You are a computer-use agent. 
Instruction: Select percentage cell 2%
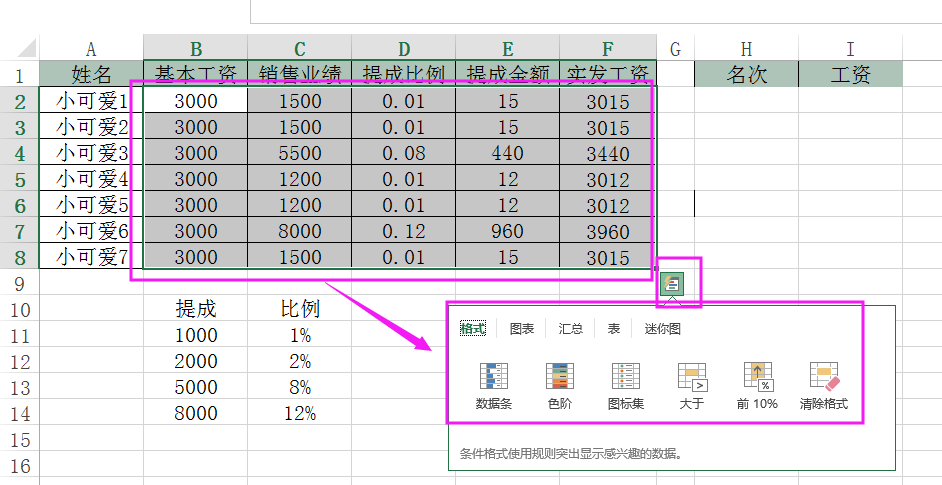[x=300, y=361]
